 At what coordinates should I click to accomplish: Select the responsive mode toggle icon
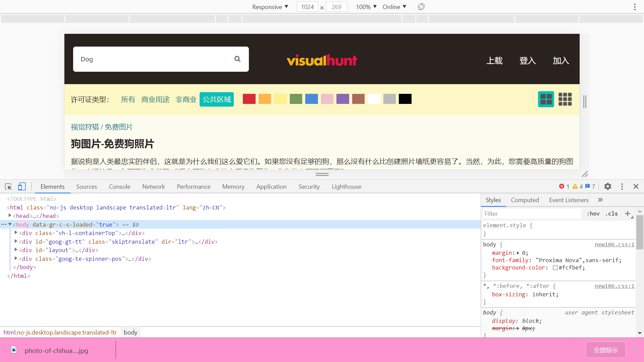coord(22,186)
